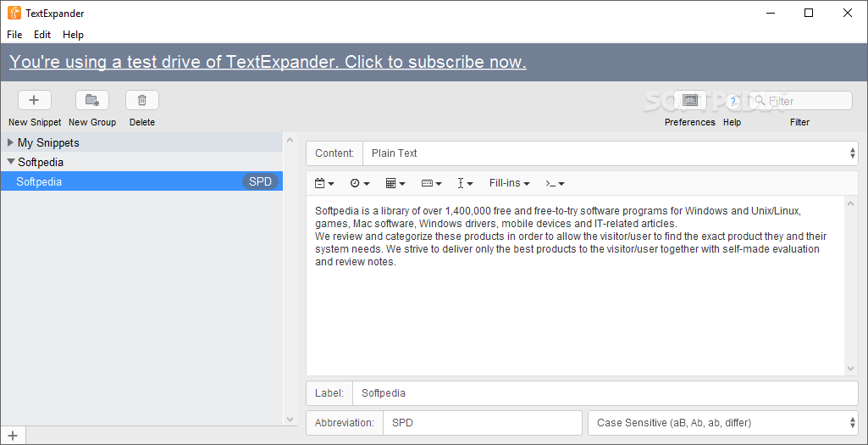868x445 pixels.
Task: Open the keyboard key insert dropdown
Action: click(x=431, y=183)
